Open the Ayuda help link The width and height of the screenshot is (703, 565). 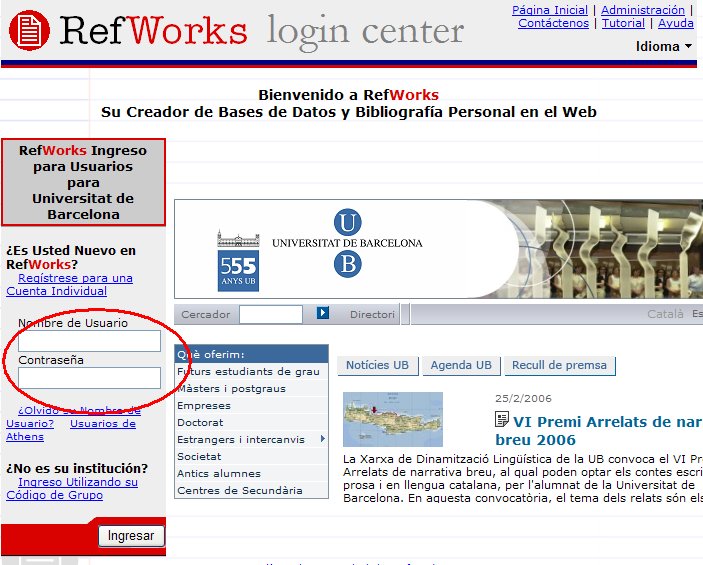(x=676, y=23)
